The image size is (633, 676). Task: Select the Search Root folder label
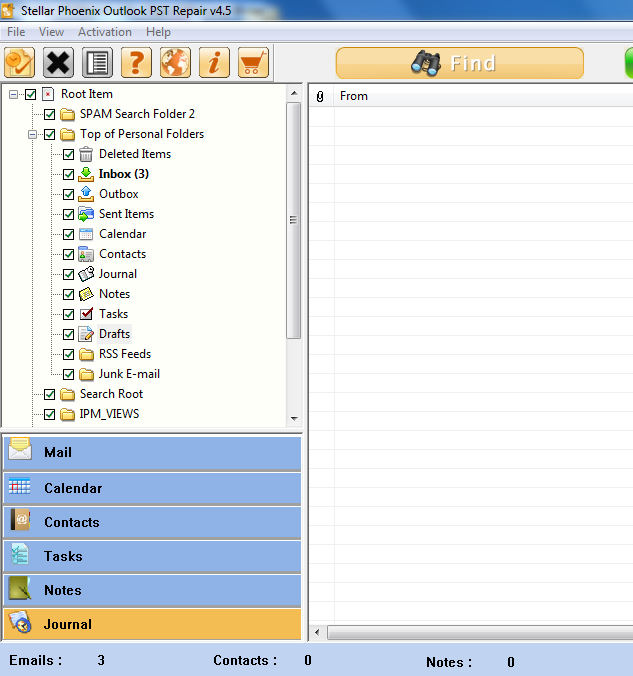point(111,394)
